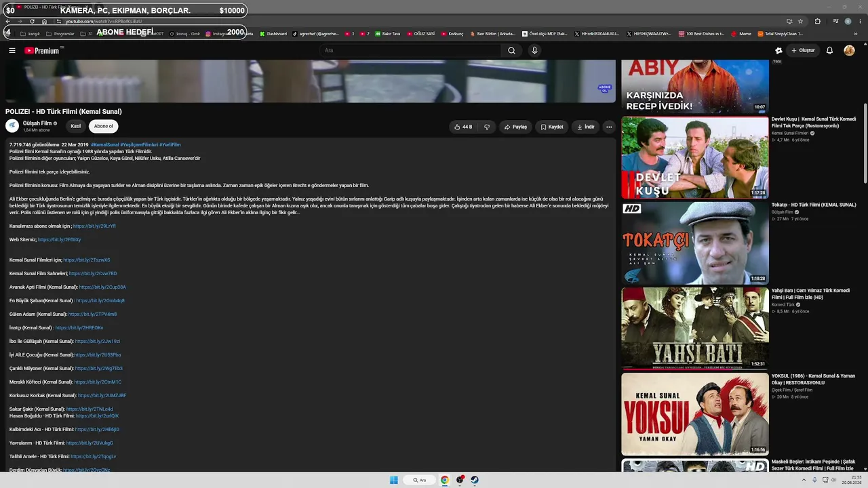Open the #YerliFilm hashtag link
The height and width of the screenshot is (488, 868).
click(x=170, y=145)
